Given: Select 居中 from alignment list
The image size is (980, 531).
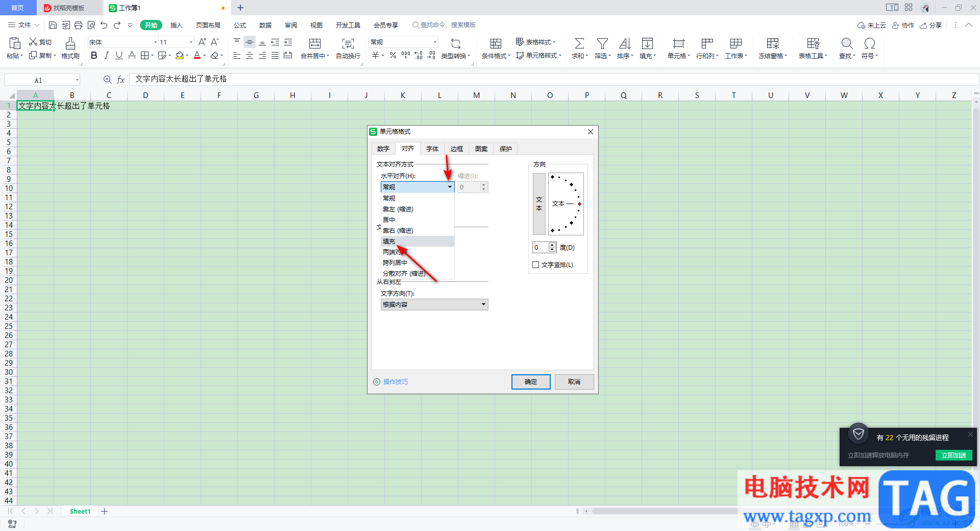Looking at the screenshot, I should pos(418,220).
